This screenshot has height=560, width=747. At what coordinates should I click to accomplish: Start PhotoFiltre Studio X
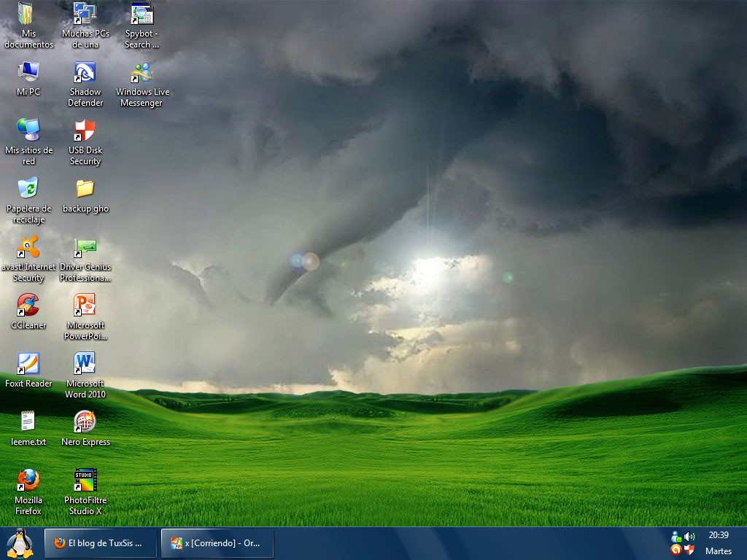coord(85,480)
